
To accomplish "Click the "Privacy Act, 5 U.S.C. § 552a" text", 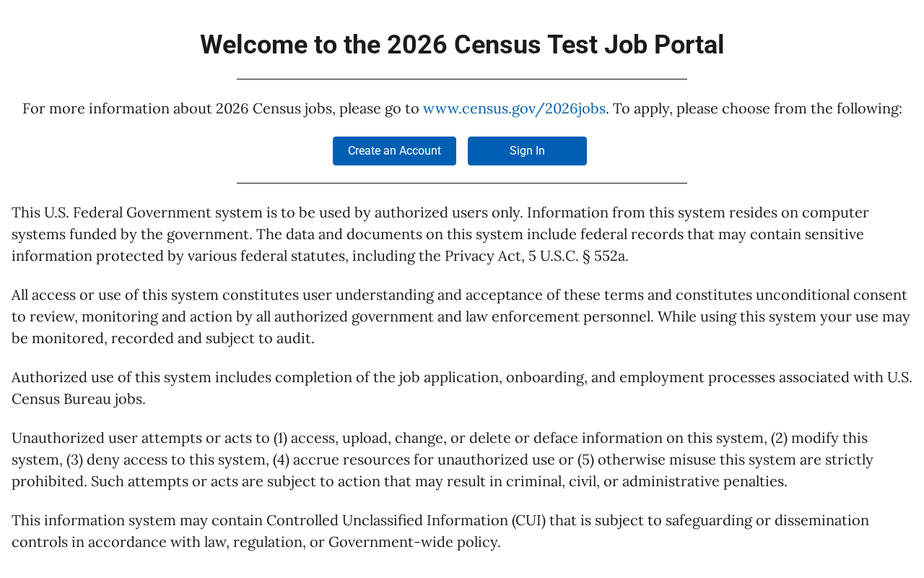I will point(536,256).
